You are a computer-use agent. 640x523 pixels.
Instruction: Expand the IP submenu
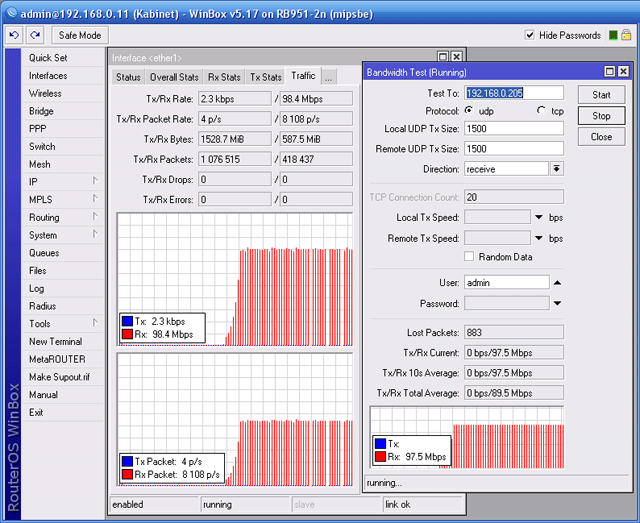95,180
